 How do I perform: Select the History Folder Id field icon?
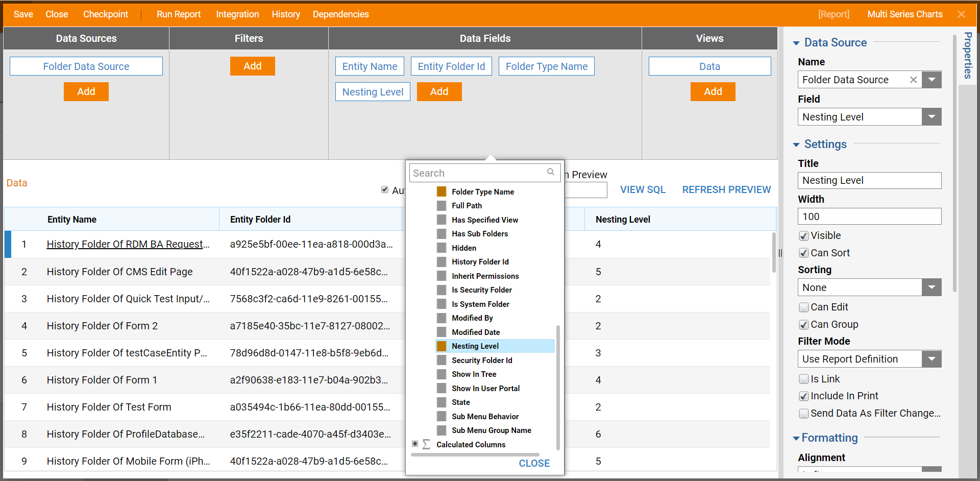pyautogui.click(x=442, y=262)
